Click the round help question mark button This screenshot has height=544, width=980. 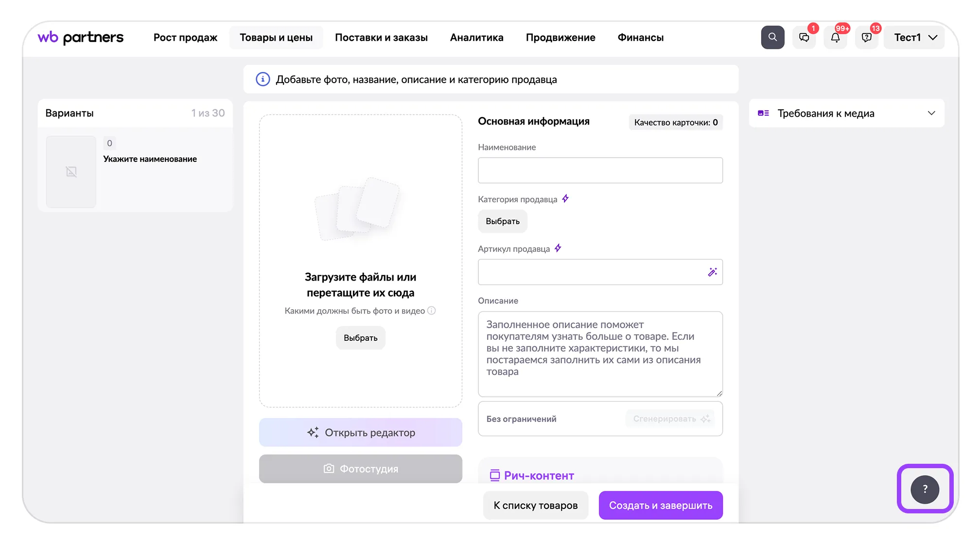point(925,489)
